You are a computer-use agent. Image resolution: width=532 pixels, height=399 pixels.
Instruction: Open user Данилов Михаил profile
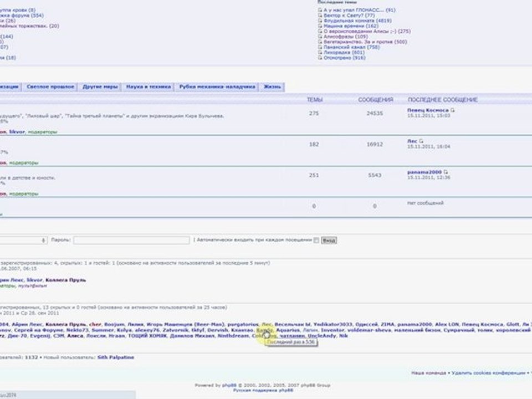tap(192, 336)
